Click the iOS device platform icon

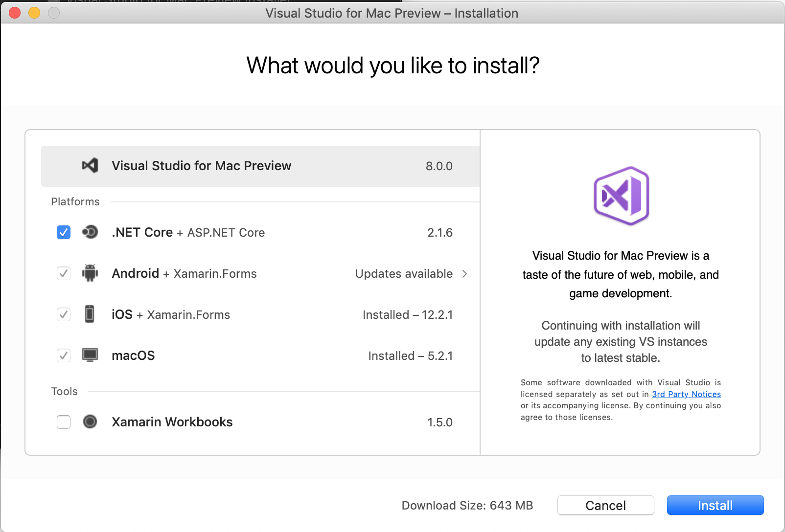[x=90, y=314]
